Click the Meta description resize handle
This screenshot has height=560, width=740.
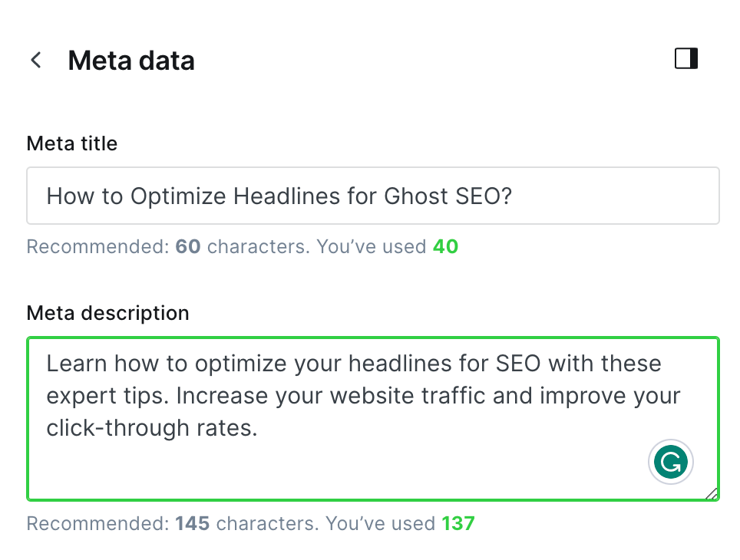(x=712, y=494)
